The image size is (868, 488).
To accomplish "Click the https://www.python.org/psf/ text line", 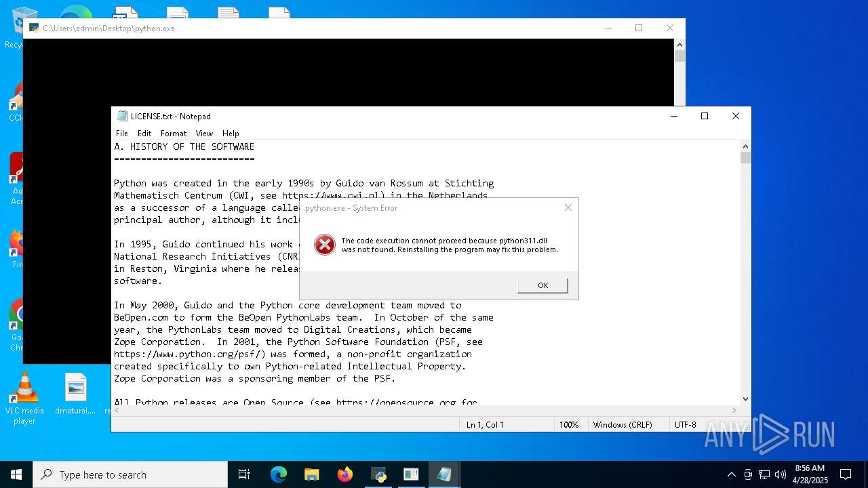I will tap(292, 354).
